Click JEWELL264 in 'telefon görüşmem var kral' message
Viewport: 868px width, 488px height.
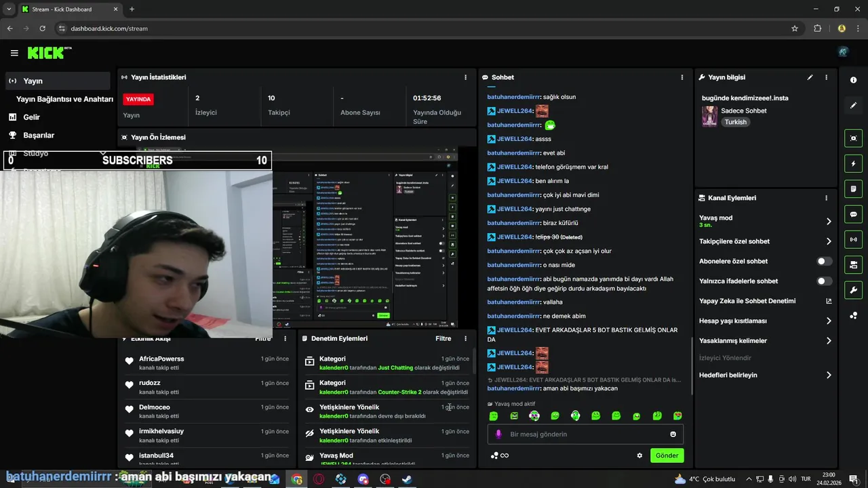[515, 167]
